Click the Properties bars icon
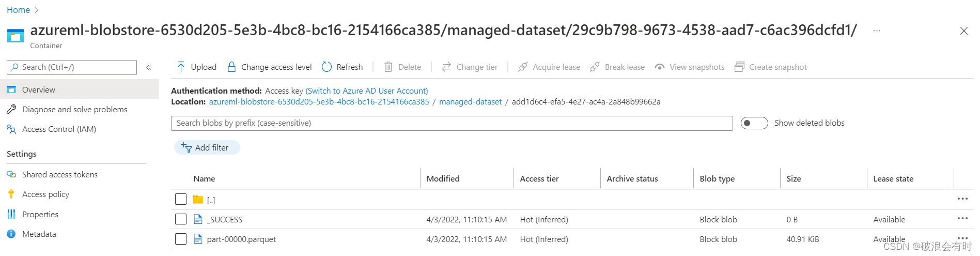 tap(11, 214)
